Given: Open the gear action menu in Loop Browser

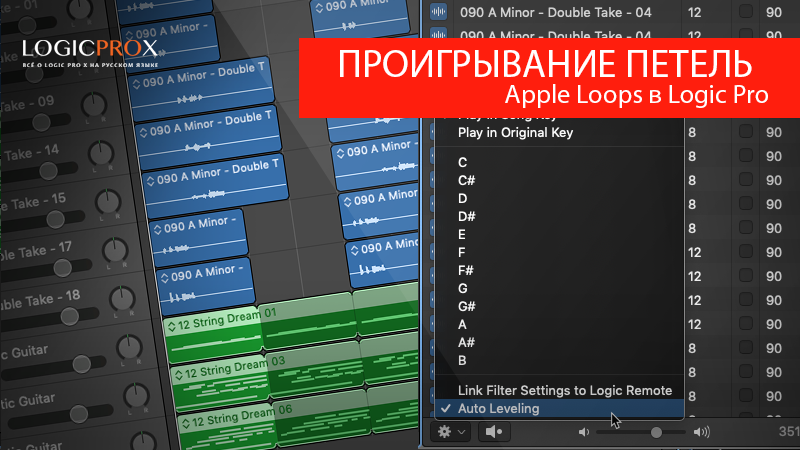Looking at the screenshot, I should point(452,432).
